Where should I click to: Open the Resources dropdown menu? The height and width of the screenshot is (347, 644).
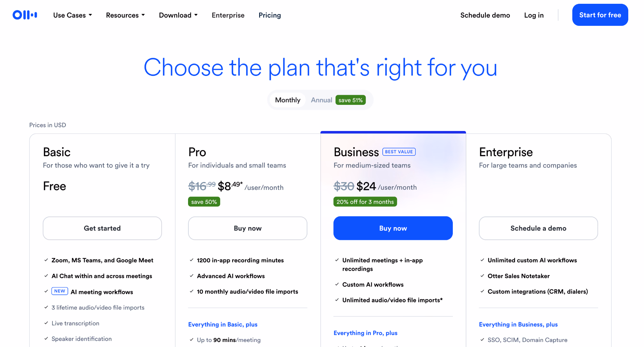pos(125,15)
